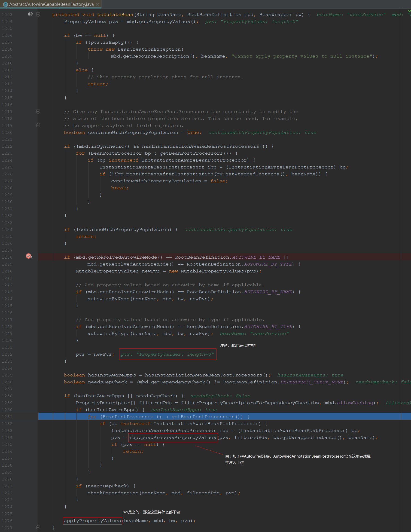
Task: Click the @ gutter icon beside populateBean
Action: coord(30,14)
